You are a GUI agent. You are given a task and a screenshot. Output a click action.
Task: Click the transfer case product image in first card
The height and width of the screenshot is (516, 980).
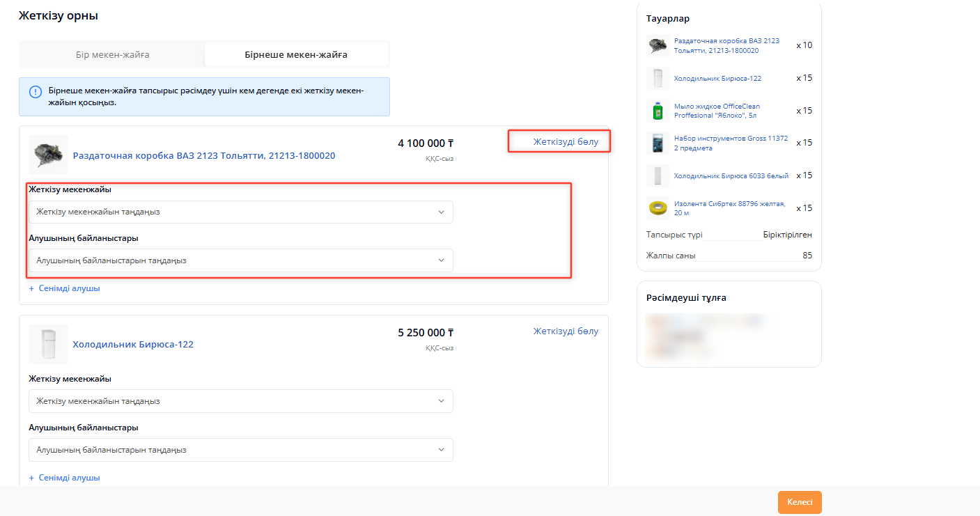click(48, 155)
